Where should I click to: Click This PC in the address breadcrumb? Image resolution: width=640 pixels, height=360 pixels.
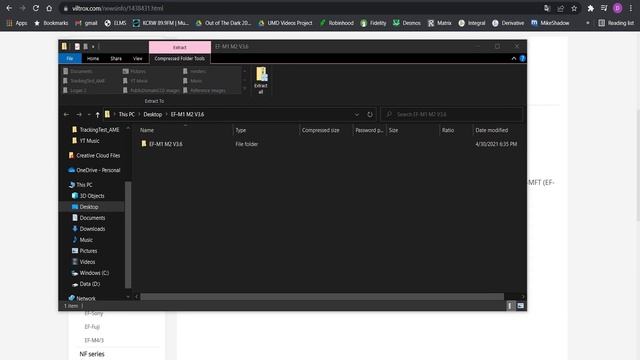pos(127,114)
